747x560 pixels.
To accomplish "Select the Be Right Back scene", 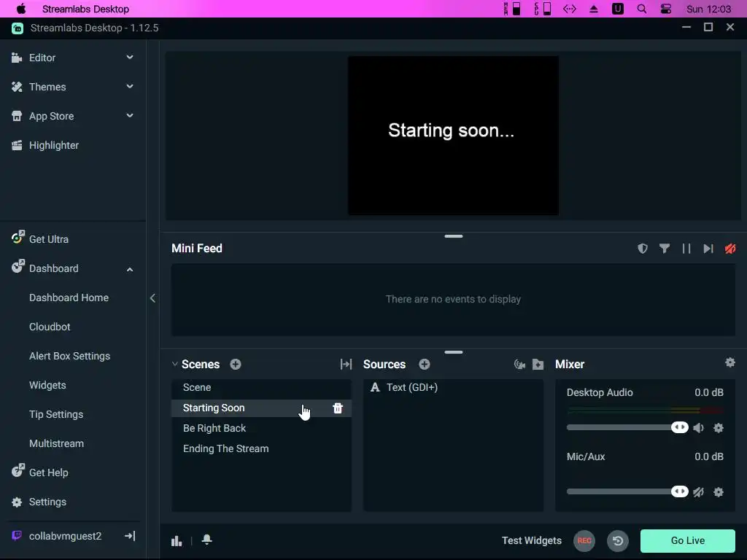I will coord(261,428).
